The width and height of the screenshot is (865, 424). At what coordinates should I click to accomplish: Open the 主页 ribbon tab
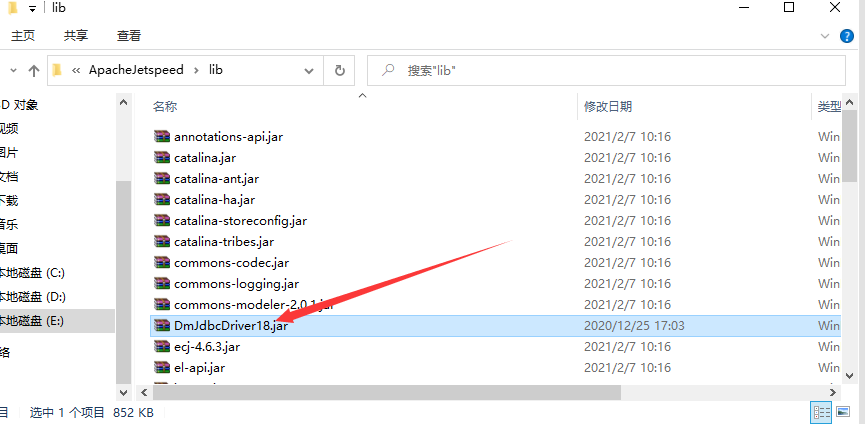tap(23, 36)
